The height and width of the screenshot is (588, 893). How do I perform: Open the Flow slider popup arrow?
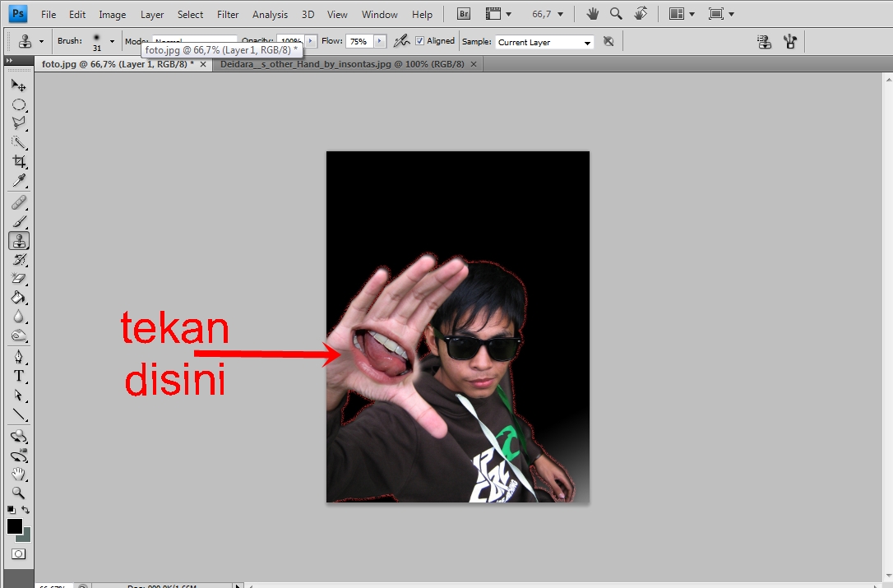[380, 41]
